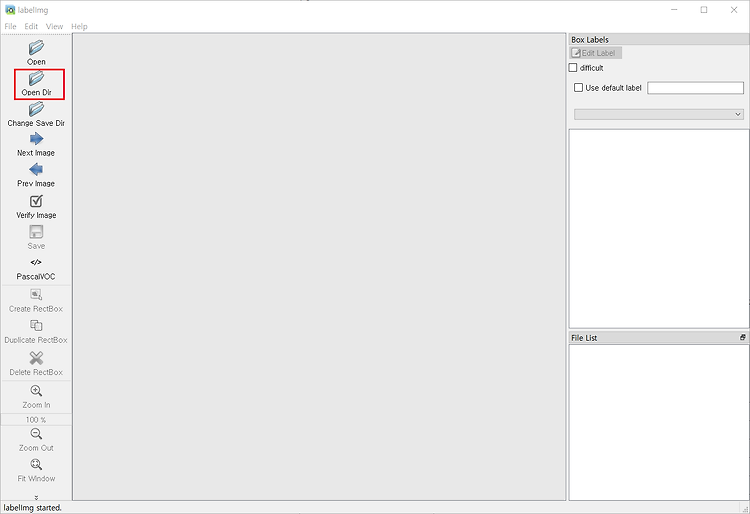Switch annotation format via PascalVOC button
750x514 pixels.
coord(36,269)
